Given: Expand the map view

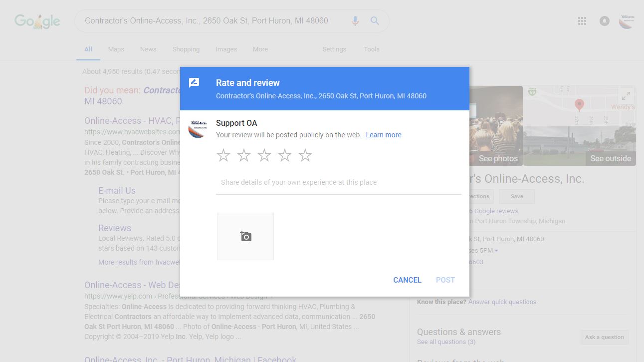Looking at the screenshot, I should point(626,96).
